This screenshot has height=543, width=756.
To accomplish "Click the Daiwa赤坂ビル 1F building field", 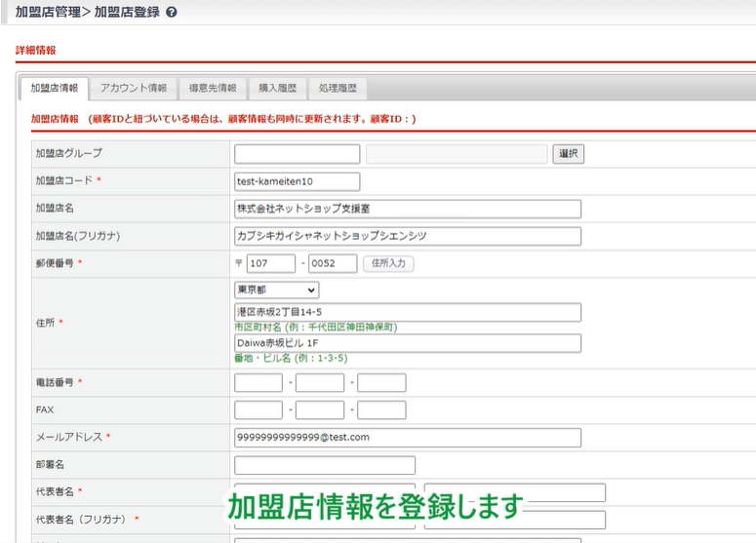I will (408, 343).
